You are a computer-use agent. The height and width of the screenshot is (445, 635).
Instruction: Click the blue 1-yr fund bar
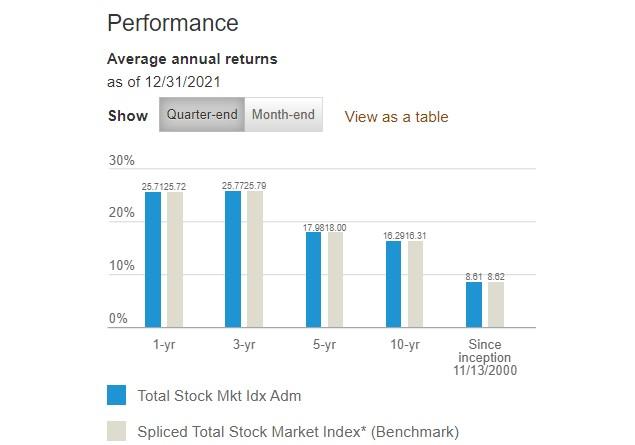(153, 260)
